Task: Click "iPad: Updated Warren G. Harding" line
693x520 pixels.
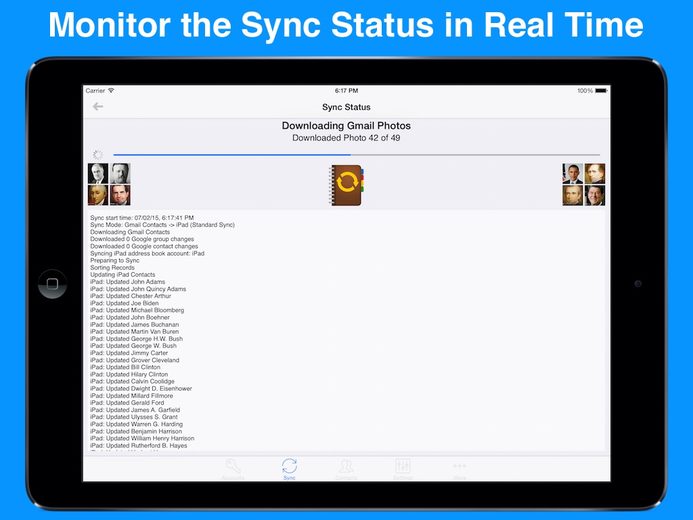Action: click(137, 424)
